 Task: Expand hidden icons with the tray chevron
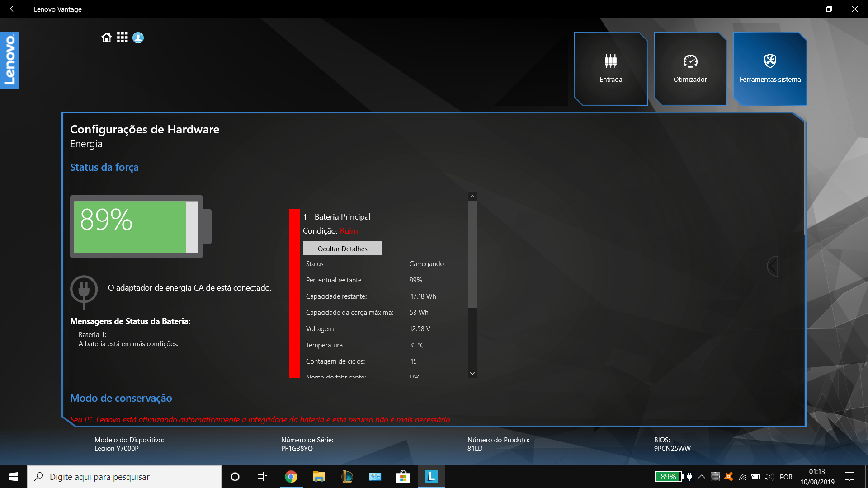(702, 476)
